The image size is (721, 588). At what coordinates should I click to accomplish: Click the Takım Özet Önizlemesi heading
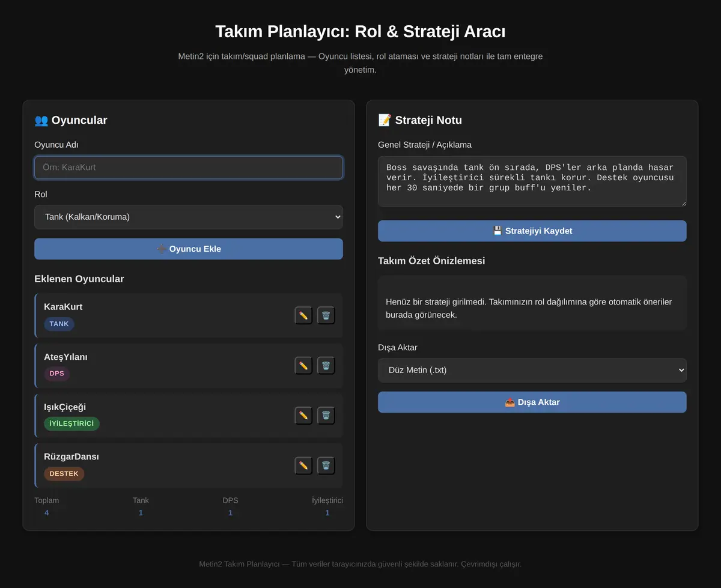coord(431,261)
